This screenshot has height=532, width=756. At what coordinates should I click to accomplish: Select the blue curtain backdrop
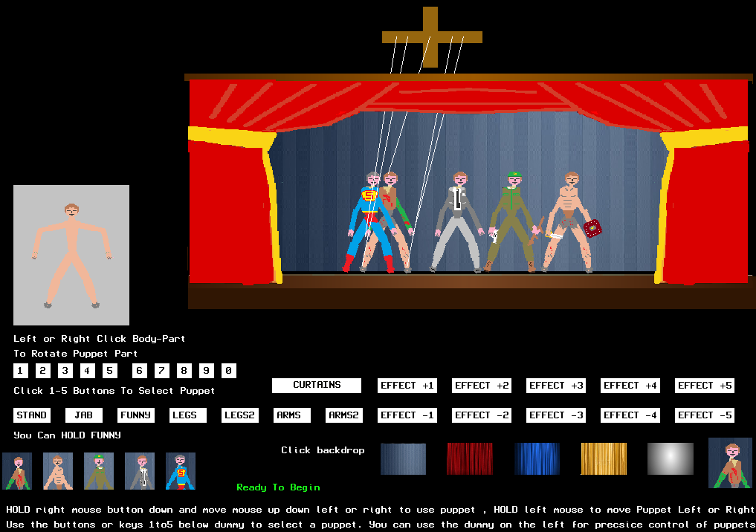click(x=537, y=458)
